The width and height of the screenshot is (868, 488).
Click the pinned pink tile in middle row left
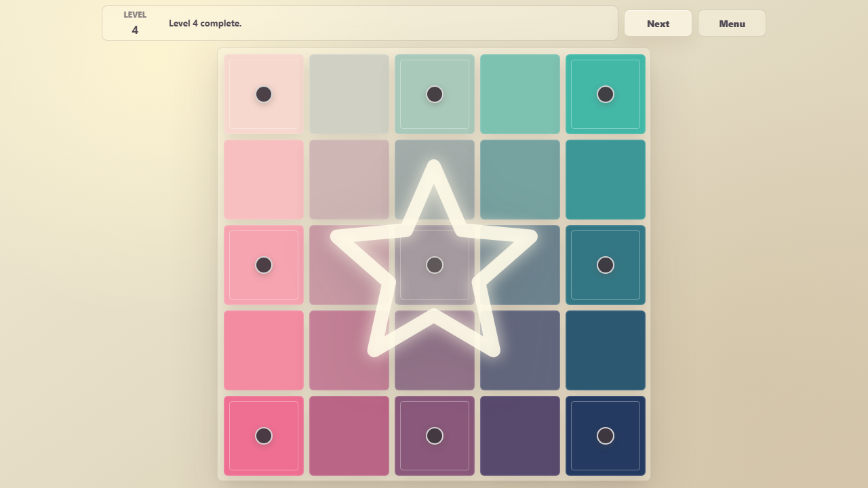[264, 265]
